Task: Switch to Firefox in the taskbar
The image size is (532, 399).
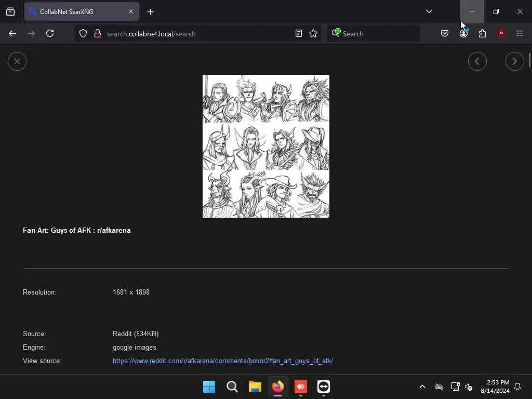Action: [x=278, y=387]
